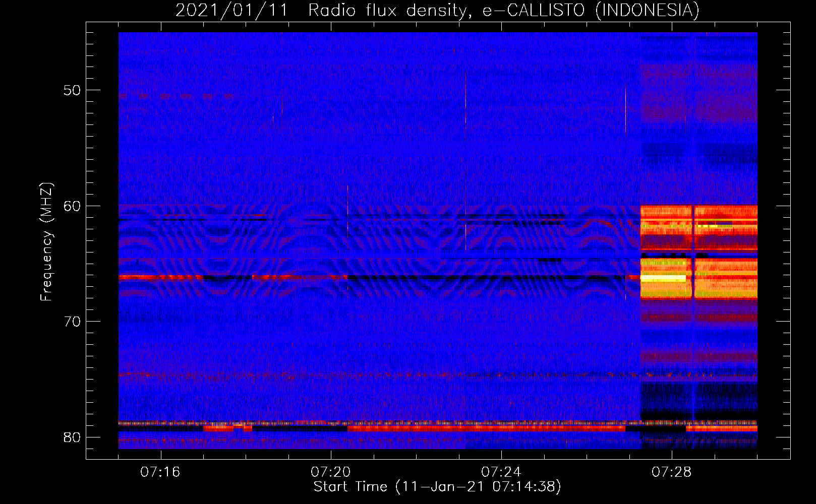Click the frequency tick label 70

[x=72, y=322]
